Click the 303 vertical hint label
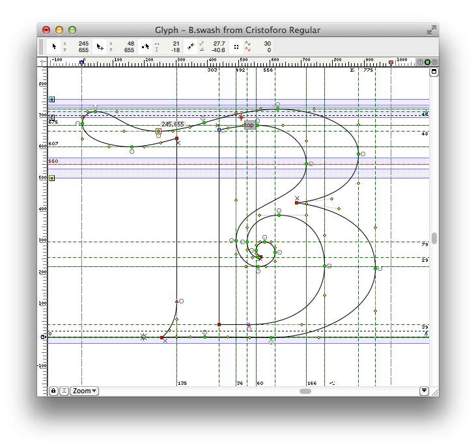Screen dimensions: 476x448 pyautogui.click(x=212, y=70)
